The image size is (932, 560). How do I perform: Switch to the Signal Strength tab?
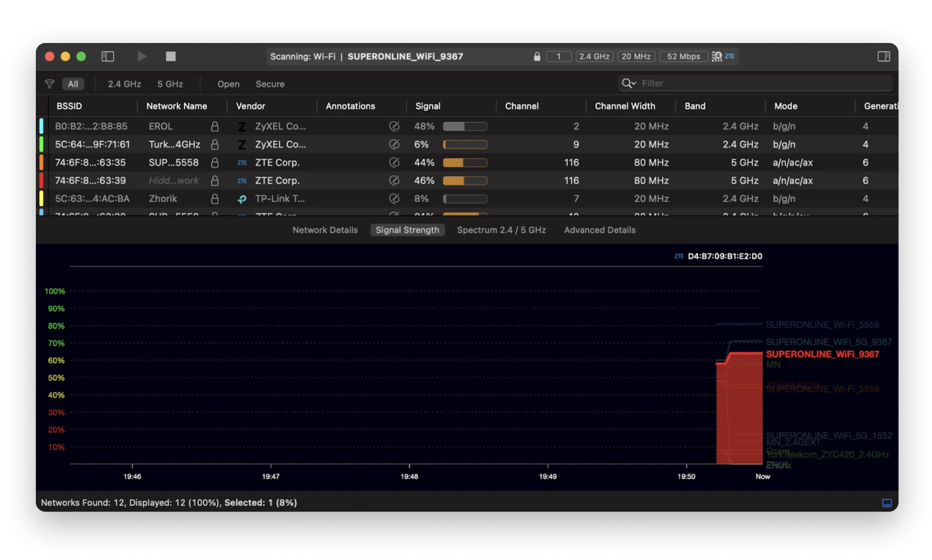point(407,230)
